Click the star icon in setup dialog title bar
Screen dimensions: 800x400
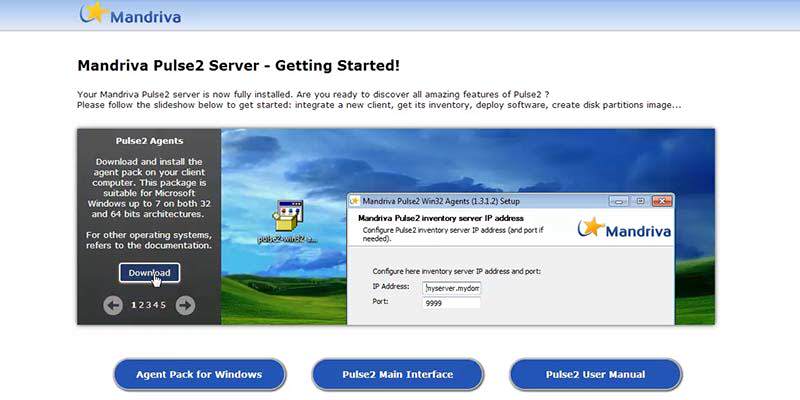click(355, 201)
